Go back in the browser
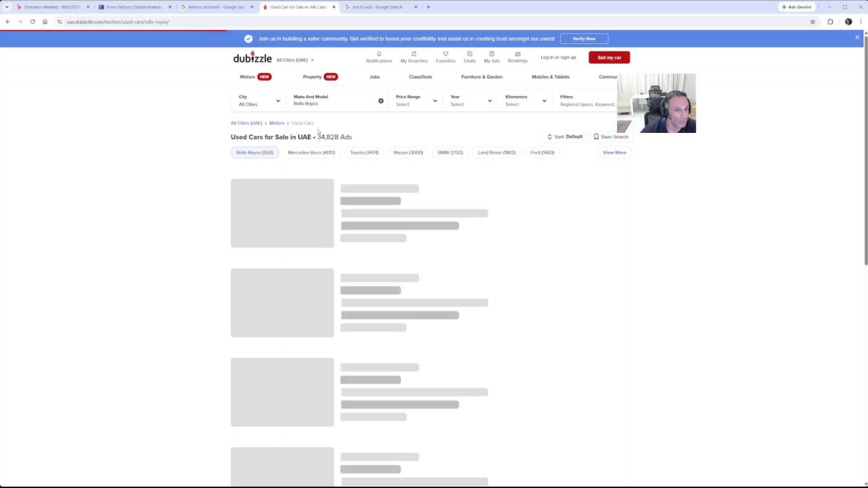The width and height of the screenshot is (868, 488). (x=7, y=22)
